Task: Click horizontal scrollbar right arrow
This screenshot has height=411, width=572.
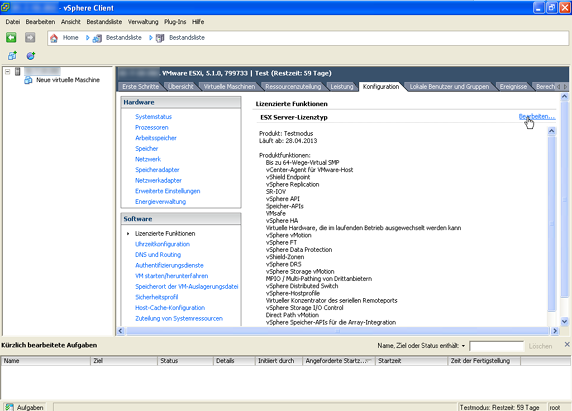Action: (x=554, y=331)
